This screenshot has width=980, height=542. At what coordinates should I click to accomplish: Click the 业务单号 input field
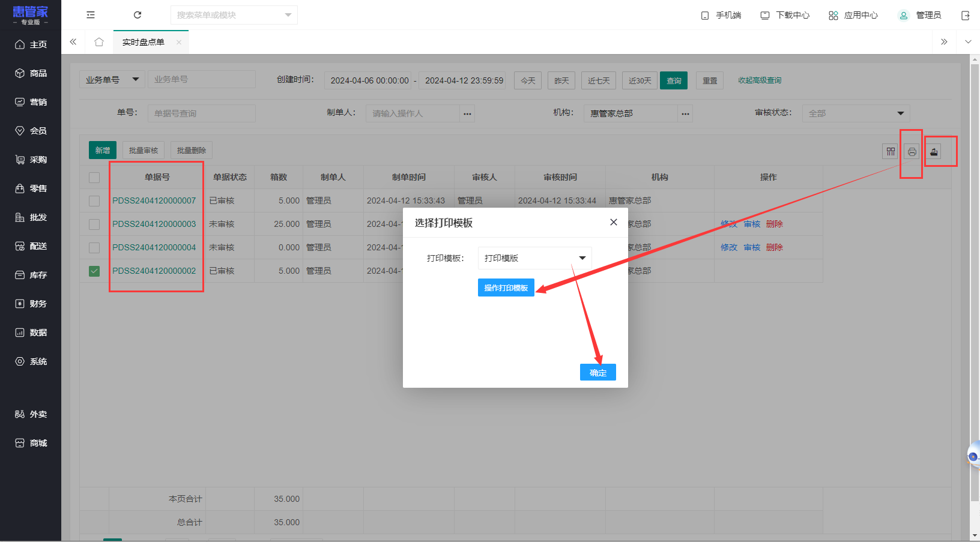pyautogui.click(x=202, y=79)
